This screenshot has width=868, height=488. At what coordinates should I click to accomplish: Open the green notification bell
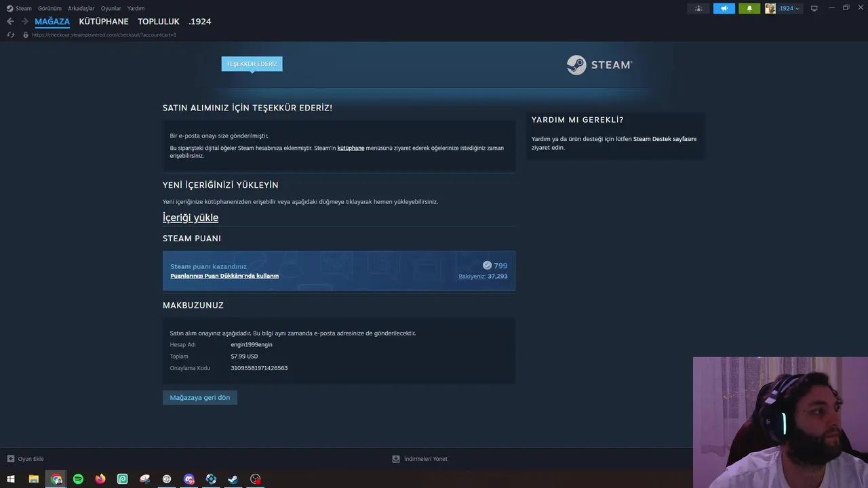tap(749, 8)
